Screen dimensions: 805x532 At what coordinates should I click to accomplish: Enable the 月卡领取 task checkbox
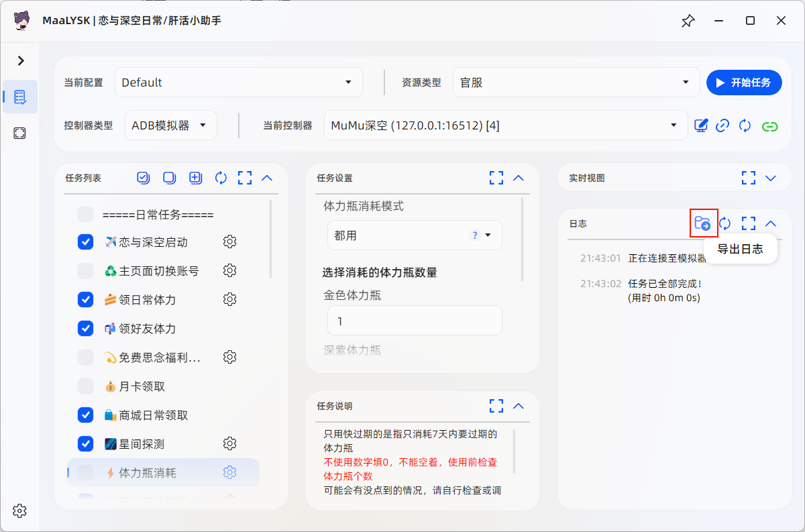pos(85,386)
